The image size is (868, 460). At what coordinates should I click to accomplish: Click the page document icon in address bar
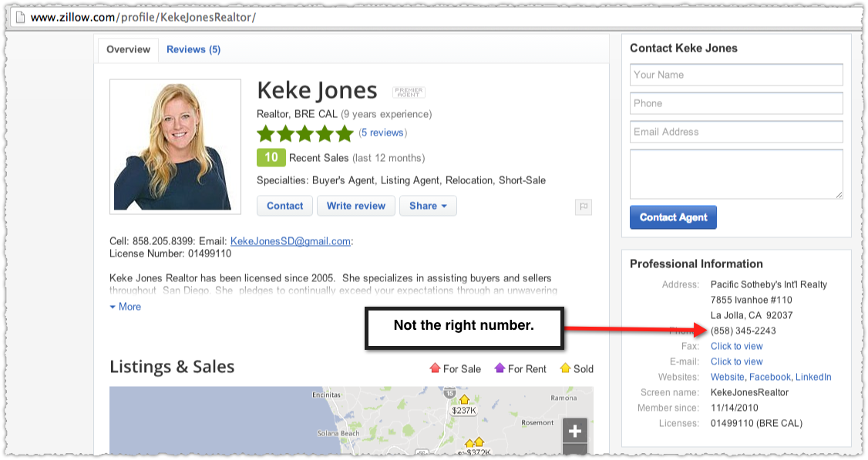20,17
